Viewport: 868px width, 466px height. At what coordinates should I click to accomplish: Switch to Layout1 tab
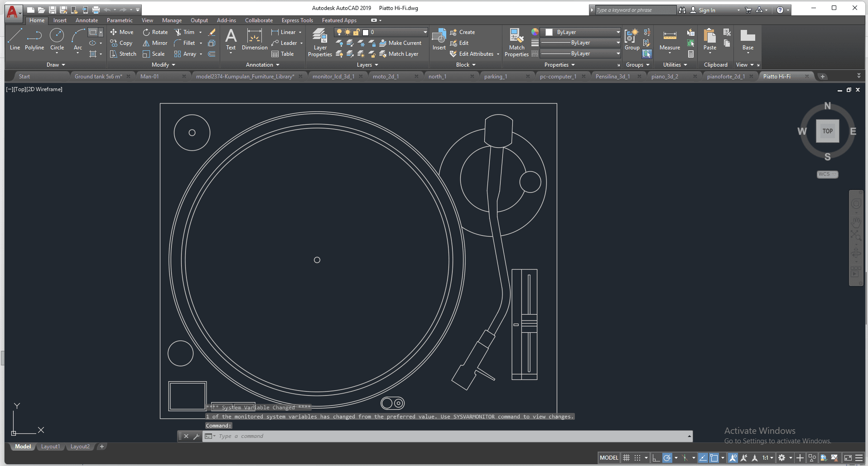pos(50,447)
